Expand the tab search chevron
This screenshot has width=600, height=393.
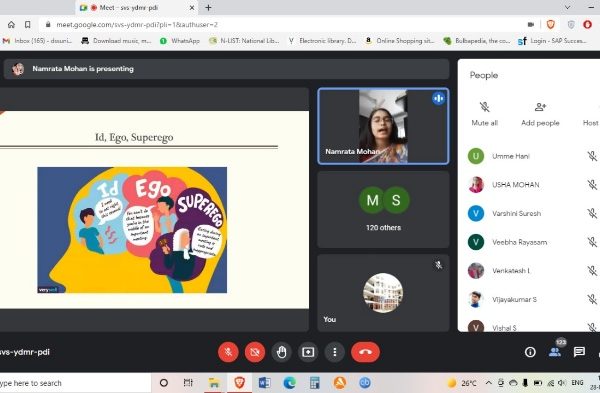[x=567, y=7]
